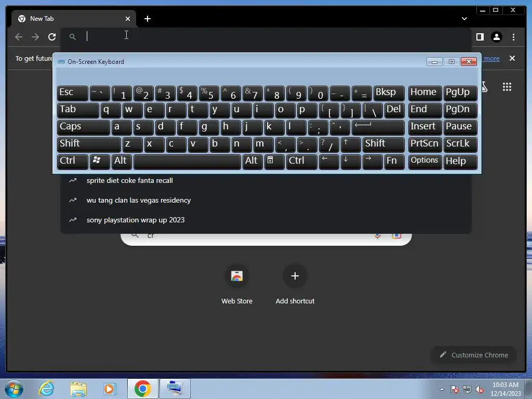Open the volume tray icon

(x=480, y=389)
